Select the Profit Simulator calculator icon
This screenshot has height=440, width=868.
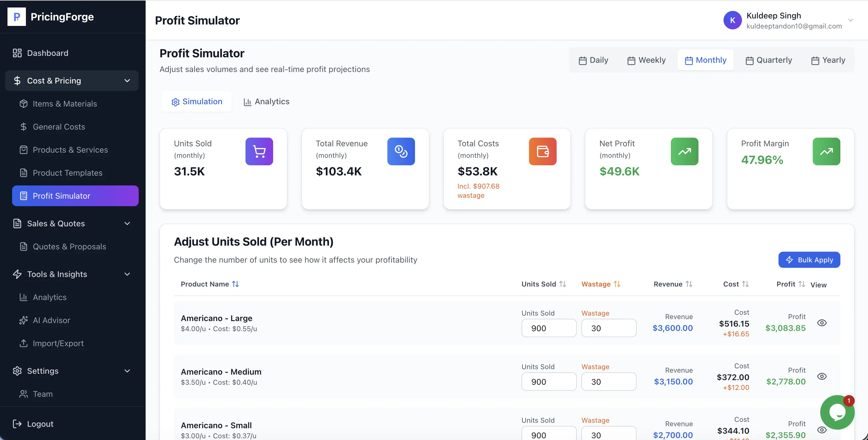point(23,196)
